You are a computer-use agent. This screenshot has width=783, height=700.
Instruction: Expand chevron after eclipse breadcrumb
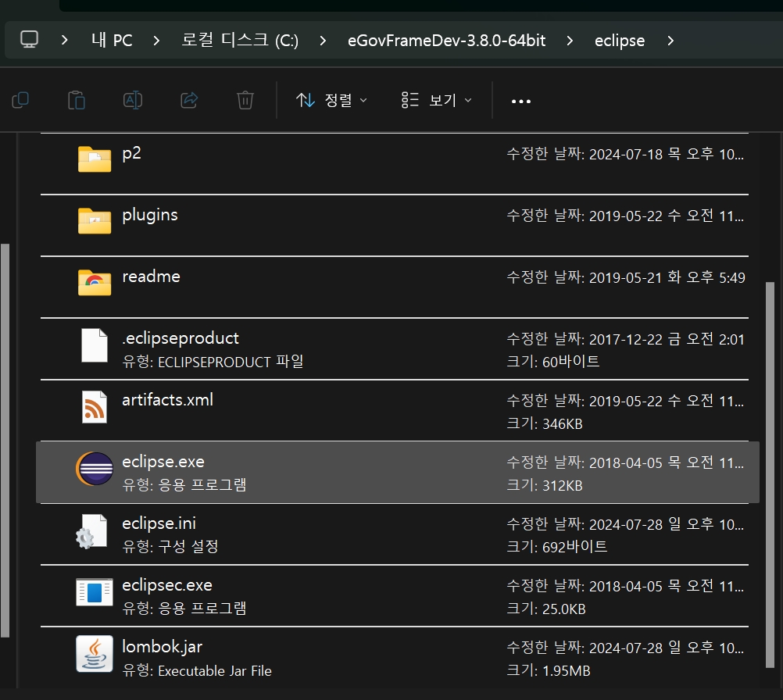(670, 41)
